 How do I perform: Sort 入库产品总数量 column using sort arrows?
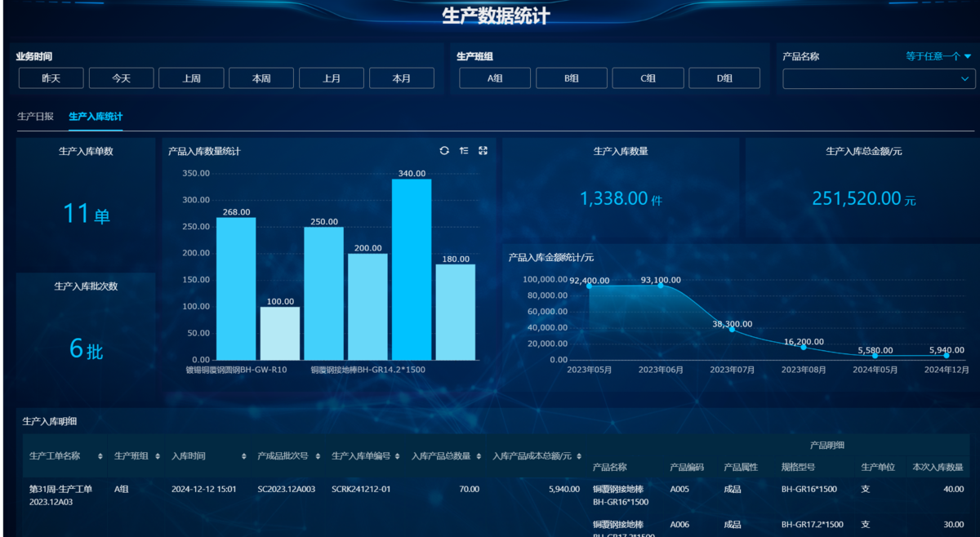point(477,456)
